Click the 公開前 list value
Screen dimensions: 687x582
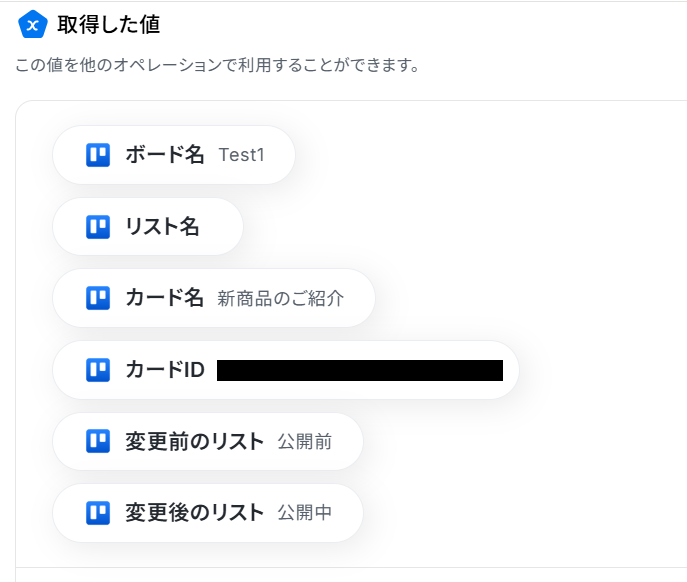[305, 441]
